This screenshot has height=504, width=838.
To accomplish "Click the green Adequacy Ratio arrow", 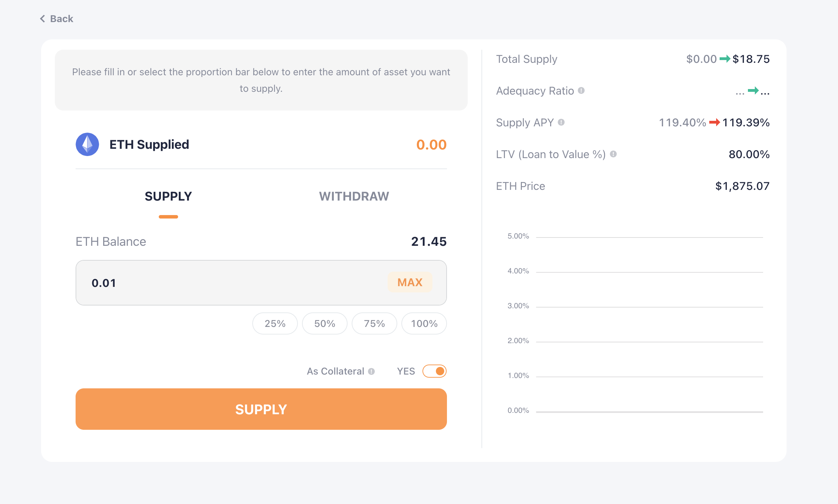I will (753, 91).
